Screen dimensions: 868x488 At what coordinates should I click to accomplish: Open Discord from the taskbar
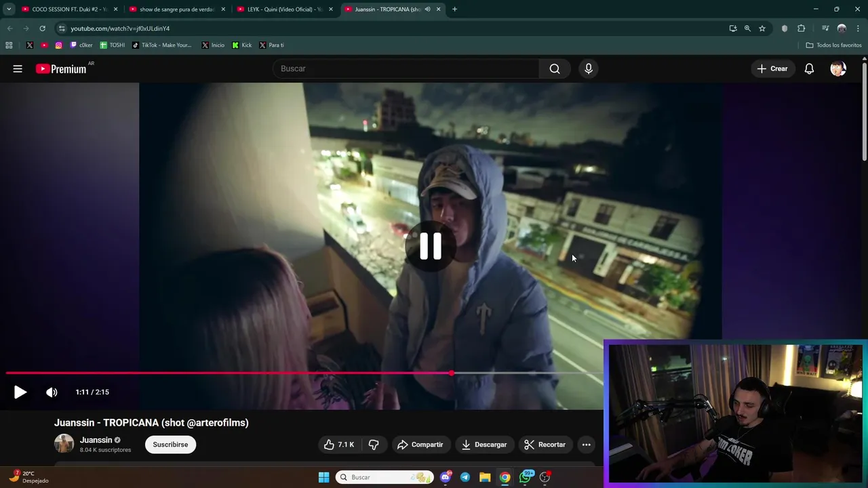446,477
